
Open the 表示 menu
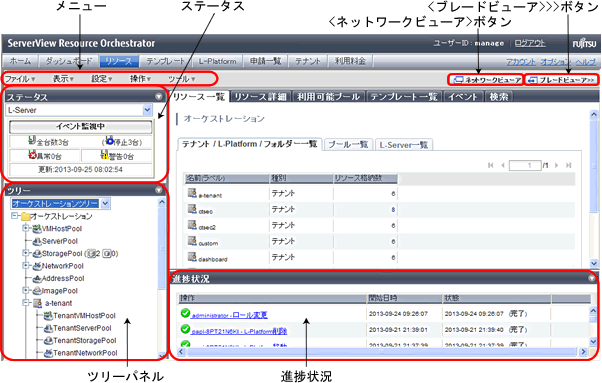63,79
